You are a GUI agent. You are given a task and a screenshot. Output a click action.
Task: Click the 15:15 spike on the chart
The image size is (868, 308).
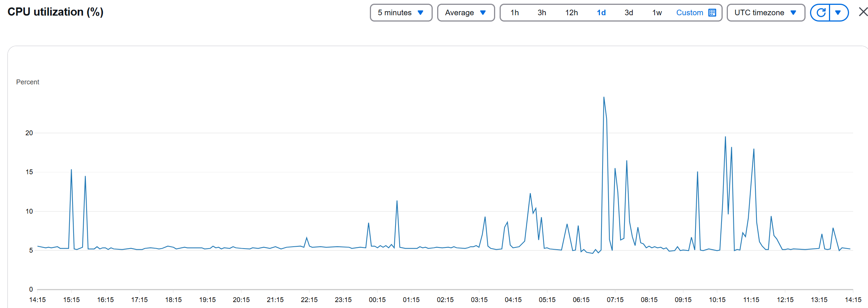point(71,170)
